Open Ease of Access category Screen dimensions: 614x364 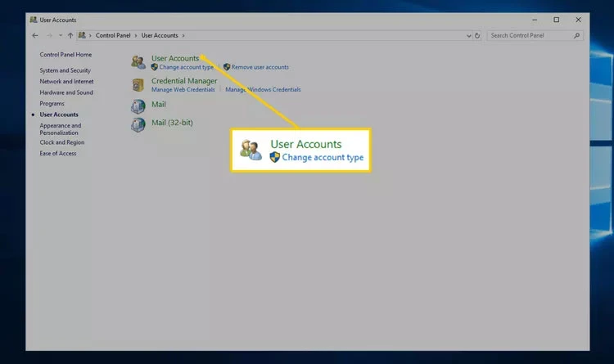coord(57,153)
